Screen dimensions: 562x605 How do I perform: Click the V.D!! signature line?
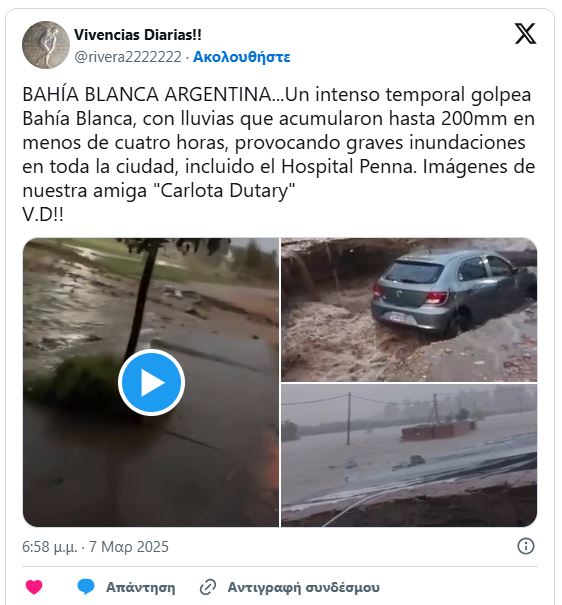pos(43,215)
